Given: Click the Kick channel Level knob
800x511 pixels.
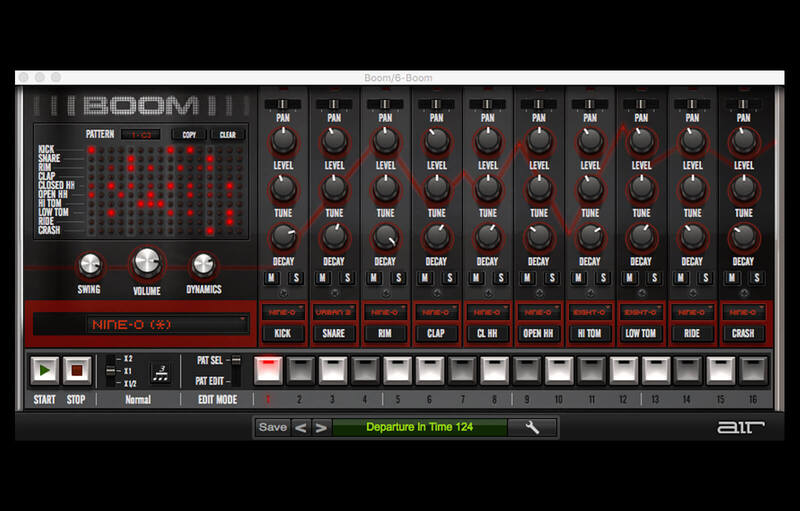Looking at the screenshot, I should coord(283,141).
